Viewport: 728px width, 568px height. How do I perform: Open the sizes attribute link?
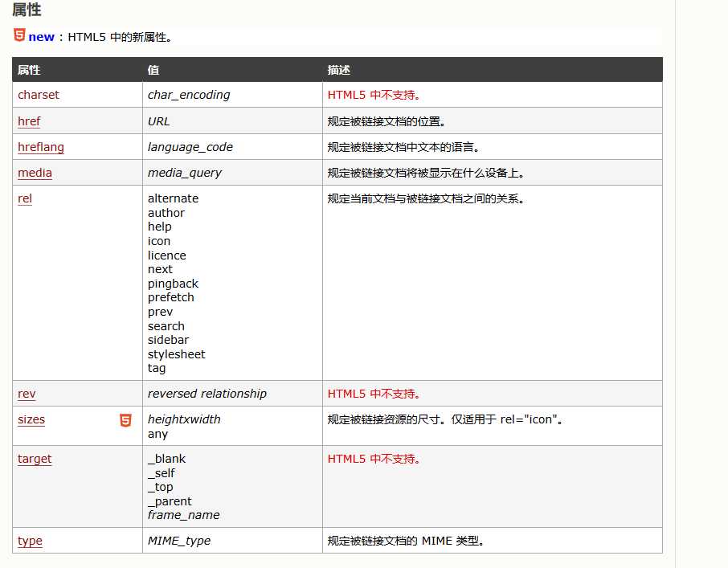click(x=31, y=419)
